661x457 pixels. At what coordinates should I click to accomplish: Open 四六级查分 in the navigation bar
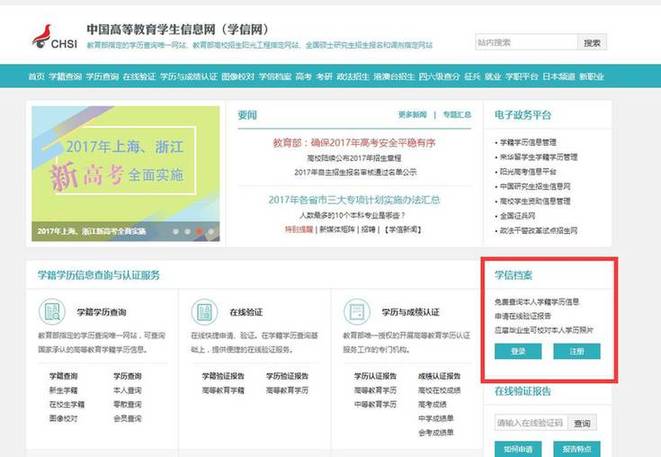pyautogui.click(x=439, y=76)
